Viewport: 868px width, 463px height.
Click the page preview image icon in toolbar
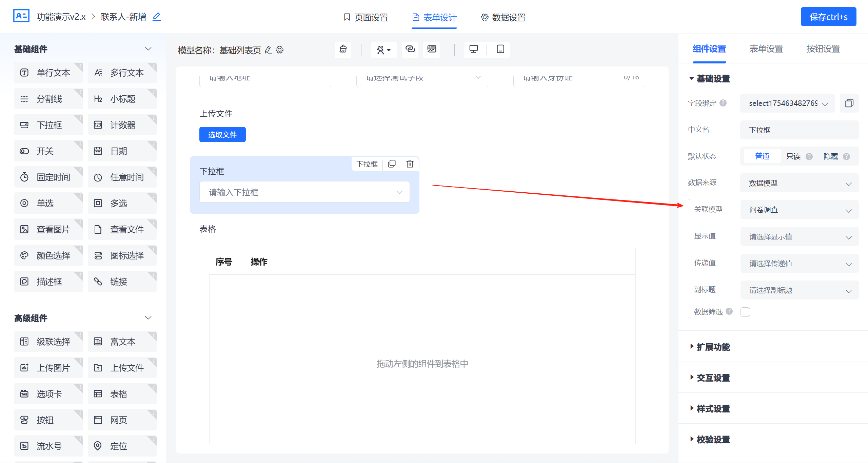pos(431,50)
